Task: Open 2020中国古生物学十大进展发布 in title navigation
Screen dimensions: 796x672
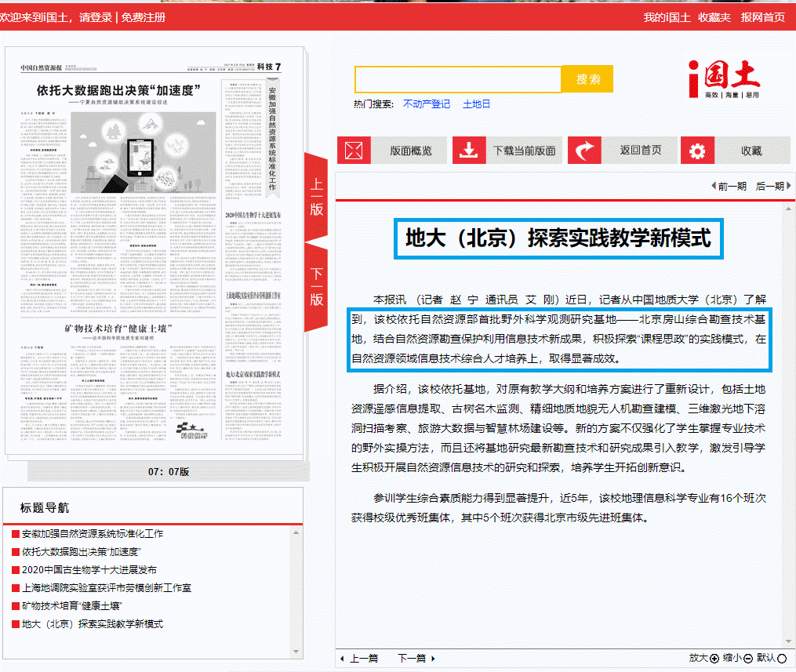Action: 89,569
